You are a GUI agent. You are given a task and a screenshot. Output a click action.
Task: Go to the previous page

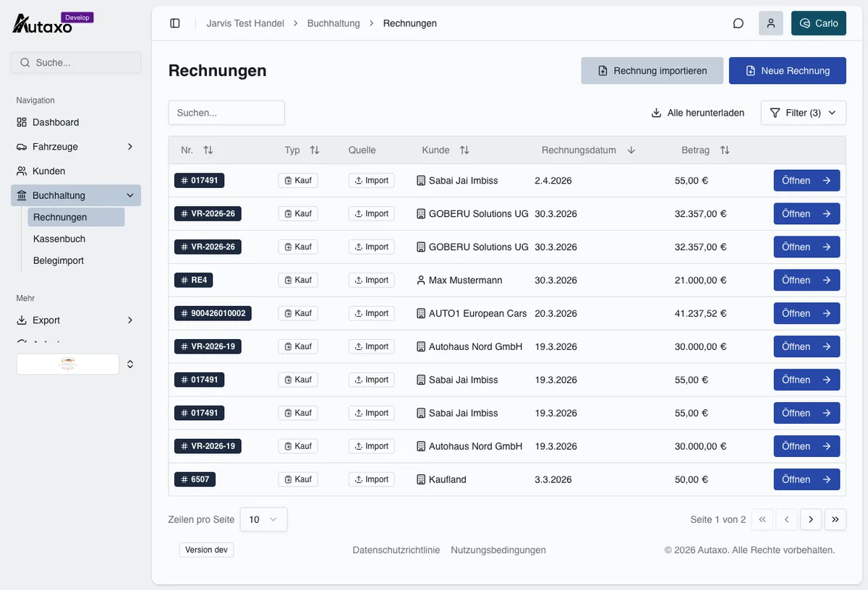pos(786,519)
